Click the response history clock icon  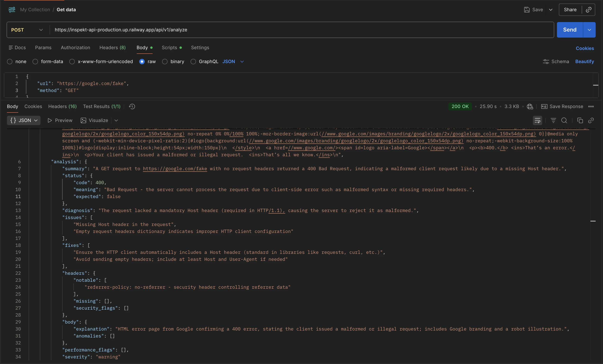pos(132,106)
